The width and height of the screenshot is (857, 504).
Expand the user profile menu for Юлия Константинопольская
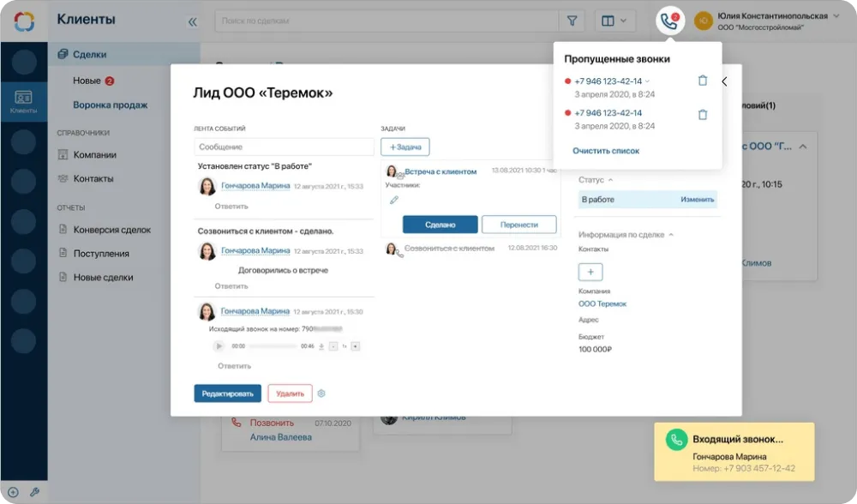[836, 16]
